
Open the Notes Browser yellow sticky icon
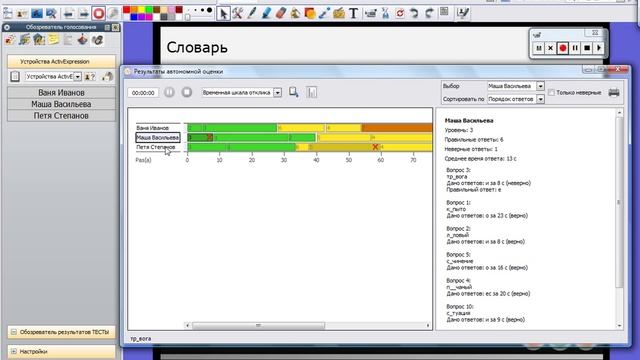coord(53,40)
